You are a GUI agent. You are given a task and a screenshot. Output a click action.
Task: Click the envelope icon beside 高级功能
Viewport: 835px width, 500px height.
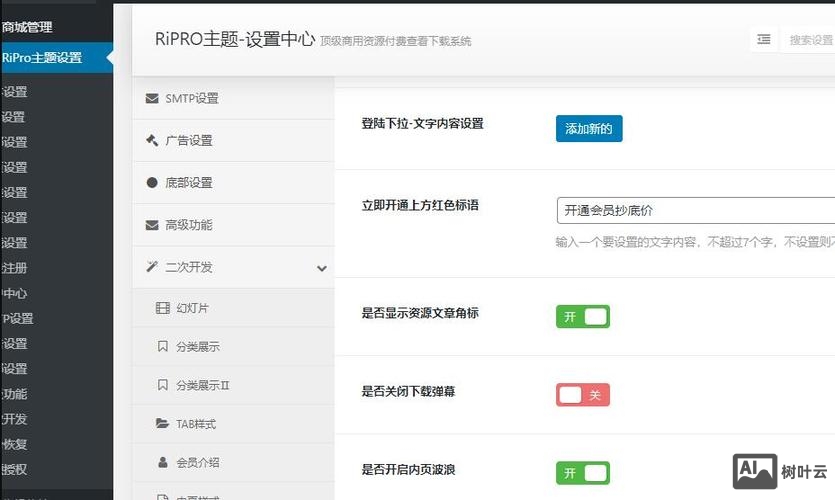pyautogui.click(x=152, y=225)
